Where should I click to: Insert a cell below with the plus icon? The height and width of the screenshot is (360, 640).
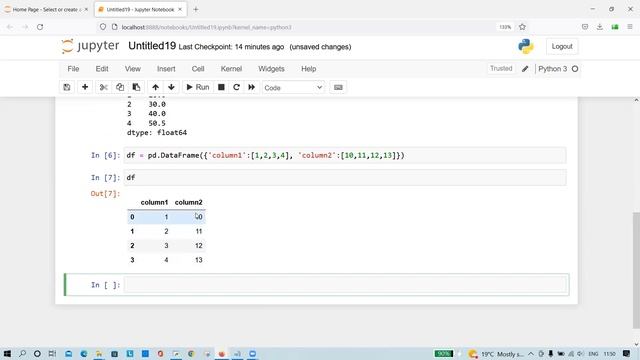[85, 87]
